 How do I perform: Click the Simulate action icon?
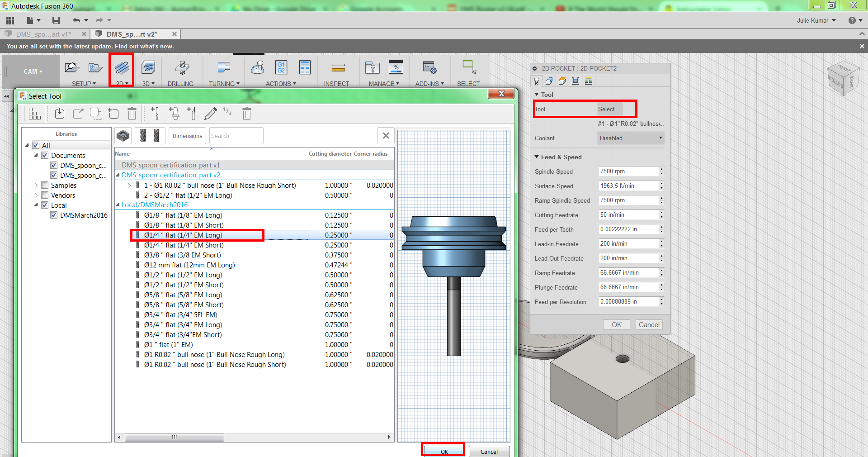258,68
